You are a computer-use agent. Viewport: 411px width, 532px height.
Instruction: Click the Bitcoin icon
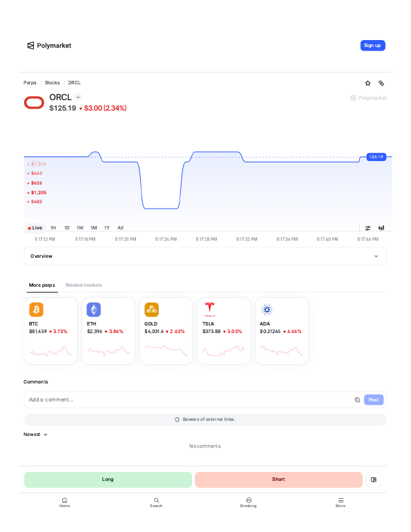pos(37,310)
